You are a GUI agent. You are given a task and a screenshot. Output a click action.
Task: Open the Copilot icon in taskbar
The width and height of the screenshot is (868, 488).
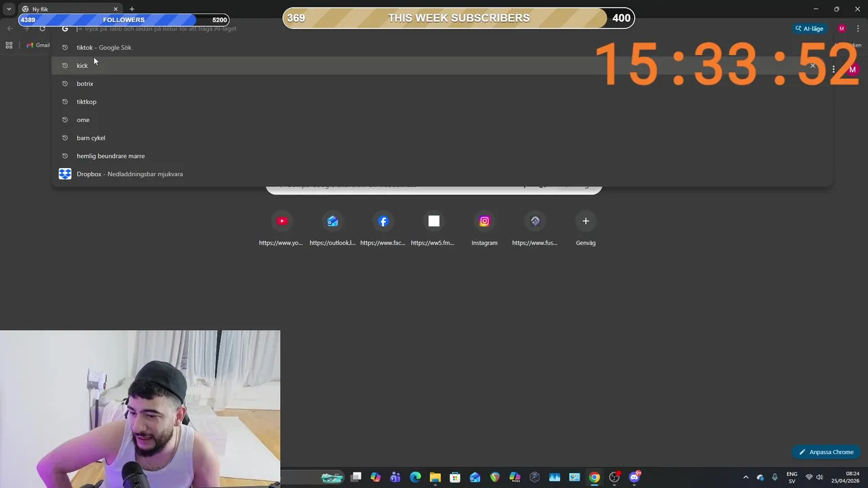[x=376, y=477]
